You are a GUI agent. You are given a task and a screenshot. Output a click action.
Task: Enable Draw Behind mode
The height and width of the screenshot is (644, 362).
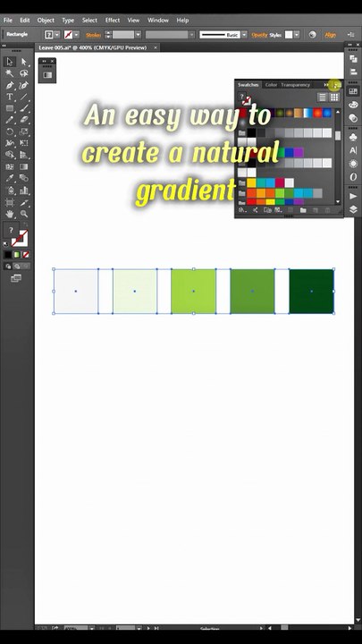16,267
